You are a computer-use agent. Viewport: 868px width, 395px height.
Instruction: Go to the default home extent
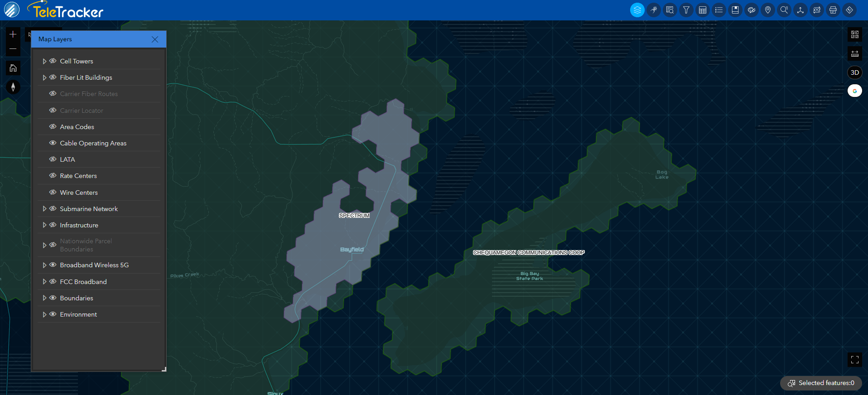coord(13,68)
